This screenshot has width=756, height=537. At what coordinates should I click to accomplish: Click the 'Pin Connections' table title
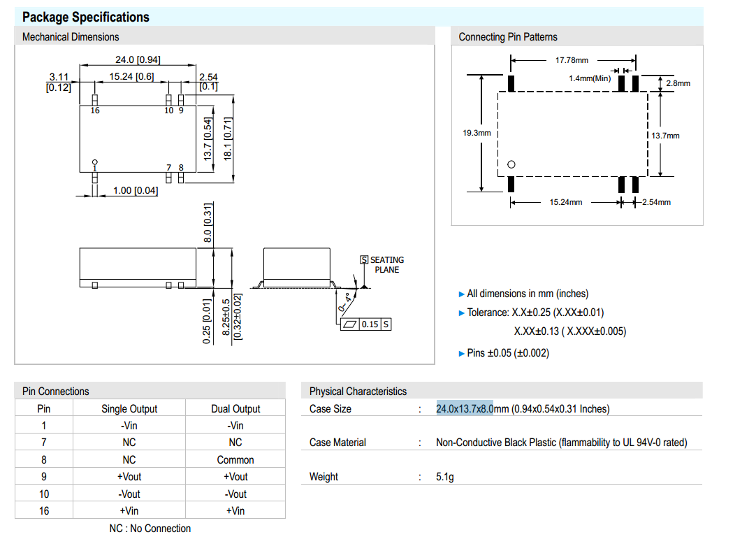click(56, 392)
